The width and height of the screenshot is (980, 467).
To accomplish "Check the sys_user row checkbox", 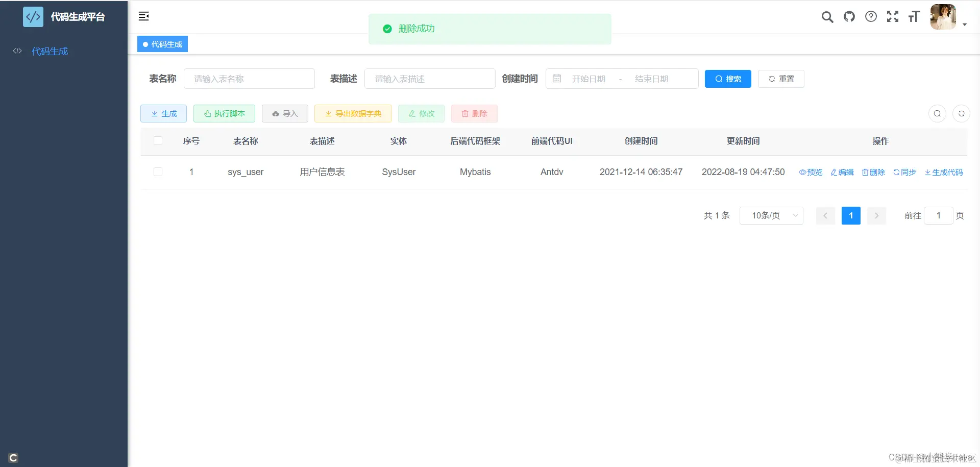I will tap(158, 172).
